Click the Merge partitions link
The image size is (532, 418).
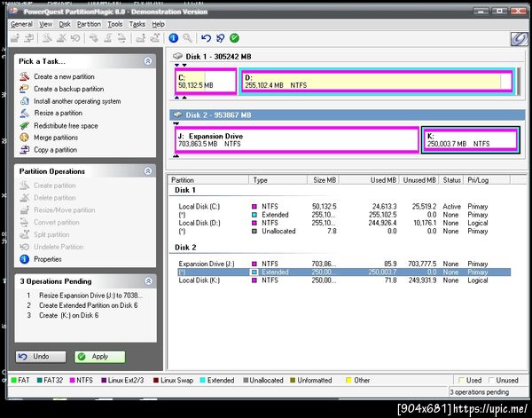click(56, 138)
